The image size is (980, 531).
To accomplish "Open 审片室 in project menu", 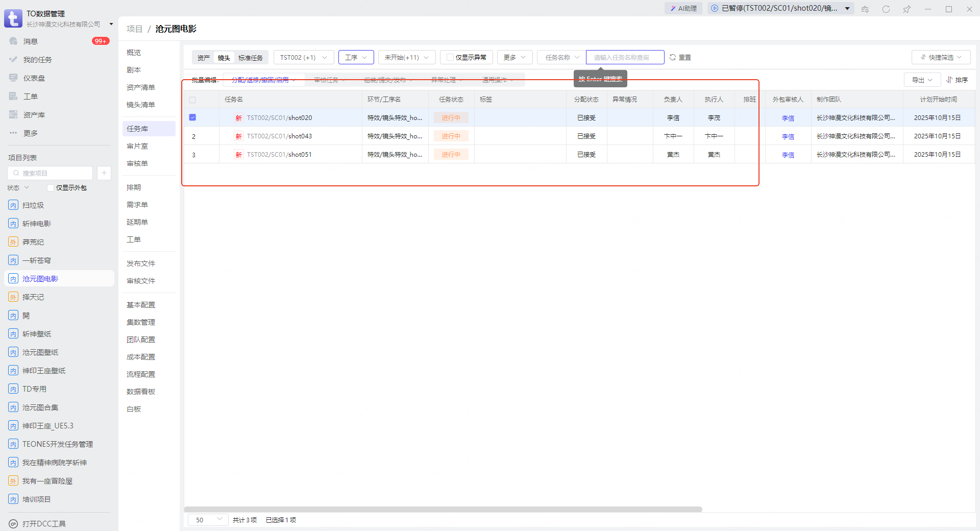I will point(137,146).
